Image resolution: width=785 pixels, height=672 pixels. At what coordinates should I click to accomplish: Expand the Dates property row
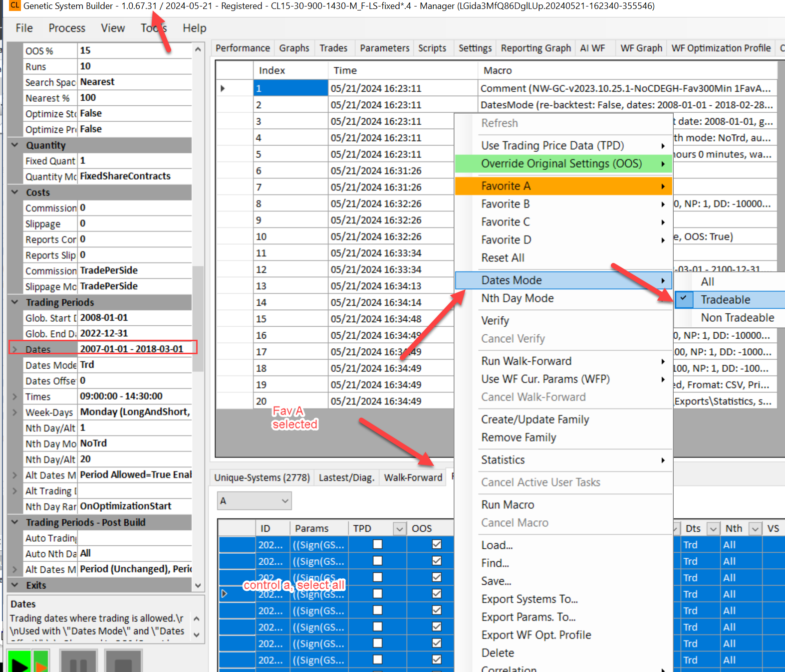[15, 349]
